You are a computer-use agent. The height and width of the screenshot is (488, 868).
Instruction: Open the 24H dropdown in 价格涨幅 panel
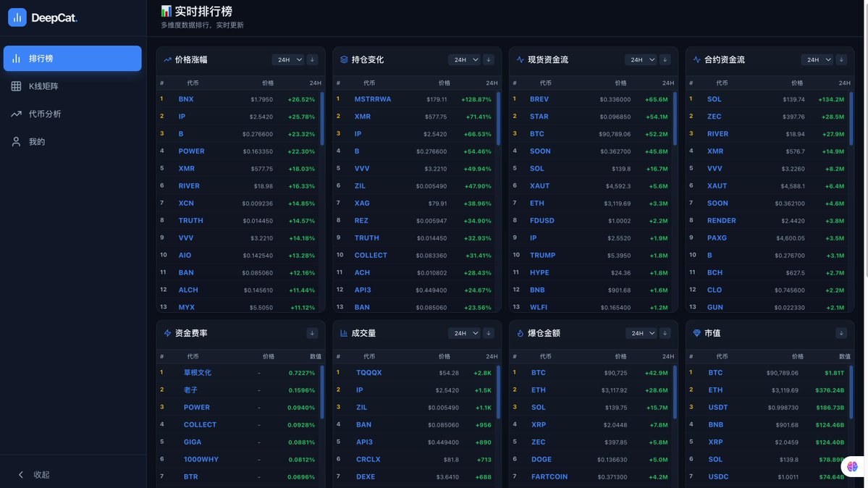pos(288,59)
